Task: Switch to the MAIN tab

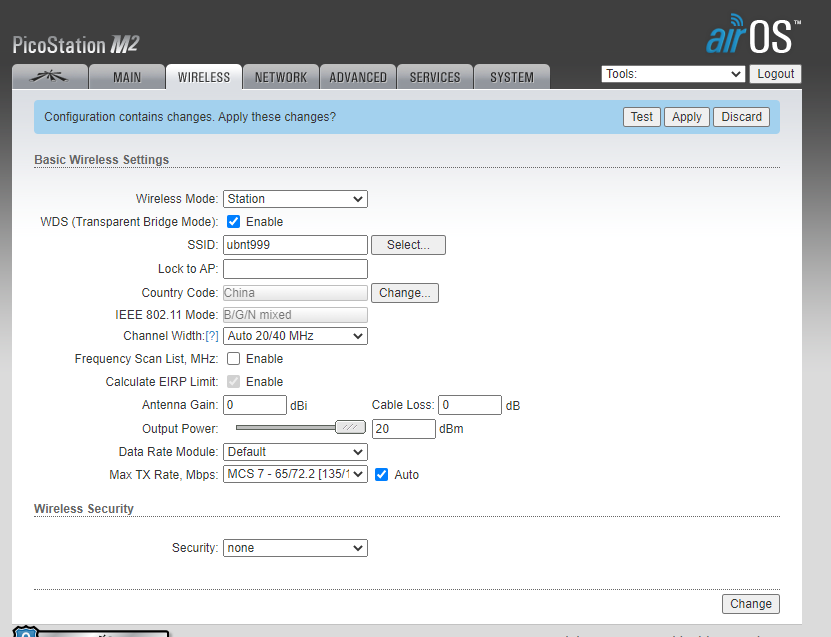Action: [127, 77]
